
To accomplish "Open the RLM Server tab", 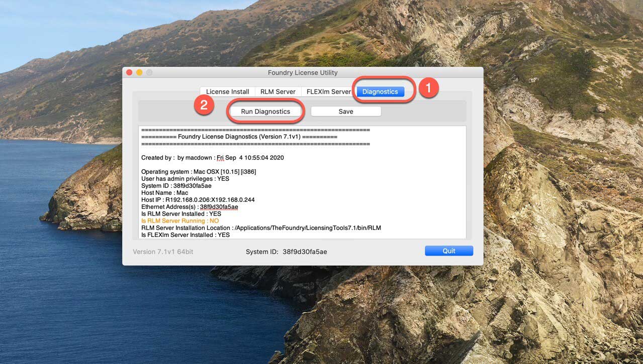I will point(278,91).
